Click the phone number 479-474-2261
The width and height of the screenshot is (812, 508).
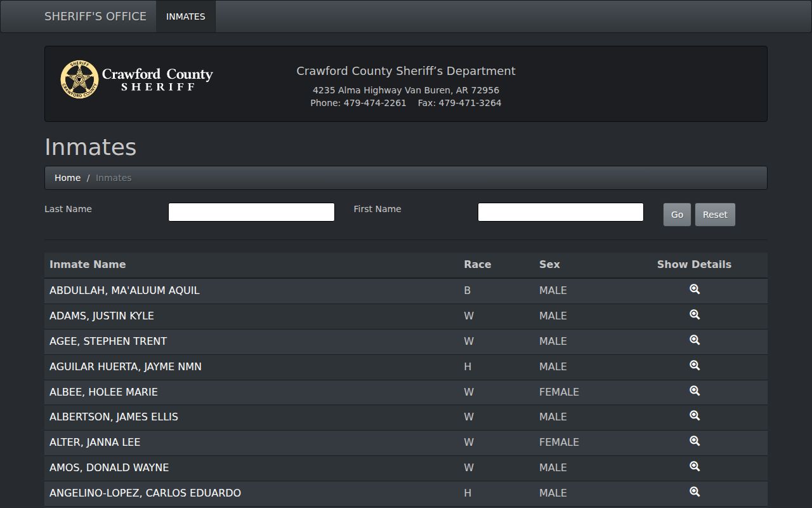pos(375,103)
